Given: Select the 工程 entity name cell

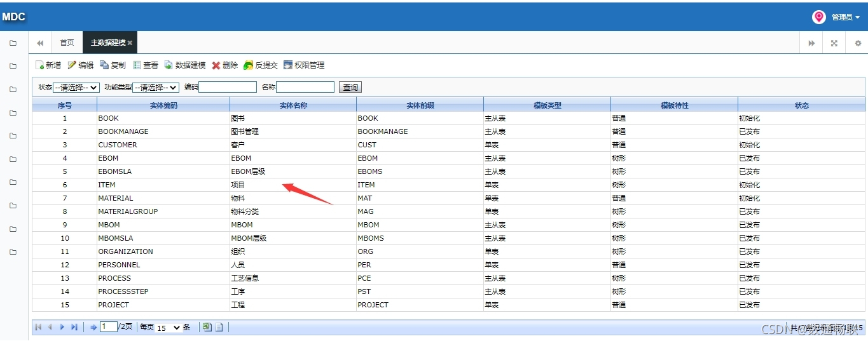Looking at the screenshot, I should pos(293,305).
